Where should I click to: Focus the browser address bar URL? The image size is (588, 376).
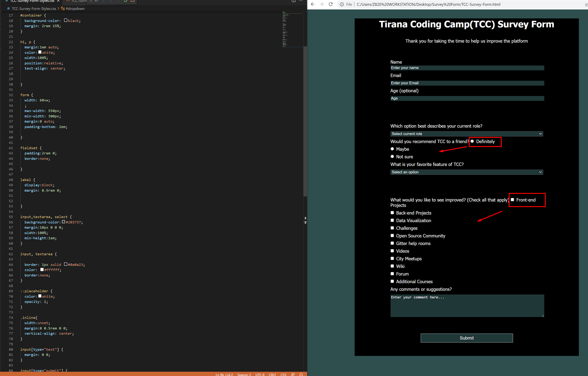(x=428, y=4)
